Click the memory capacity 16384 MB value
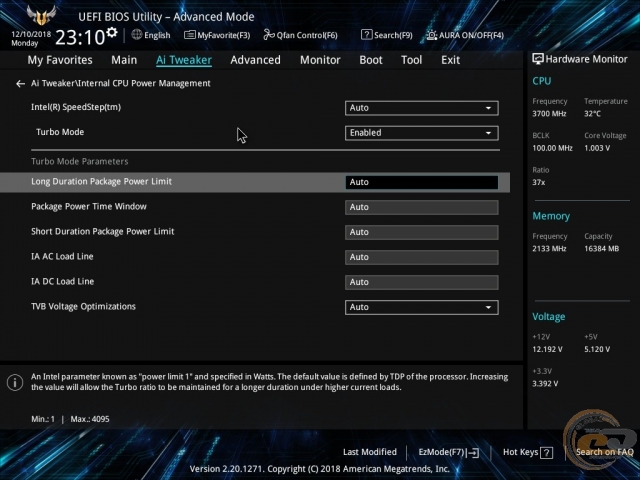 point(602,249)
